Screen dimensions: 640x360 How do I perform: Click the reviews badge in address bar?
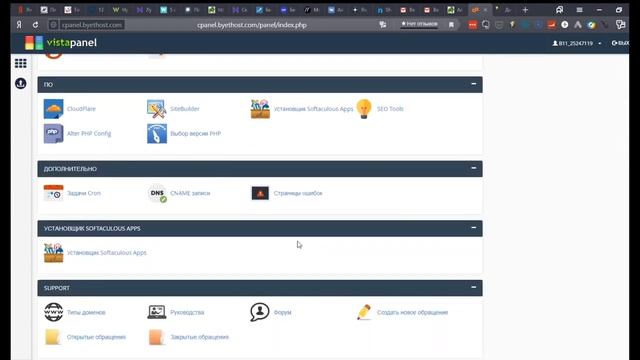point(420,24)
